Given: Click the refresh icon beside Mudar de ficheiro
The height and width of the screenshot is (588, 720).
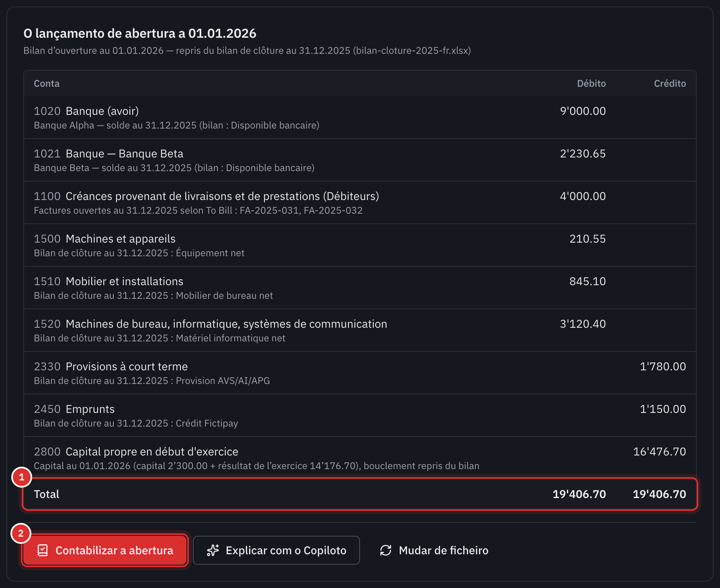Looking at the screenshot, I should click(386, 550).
